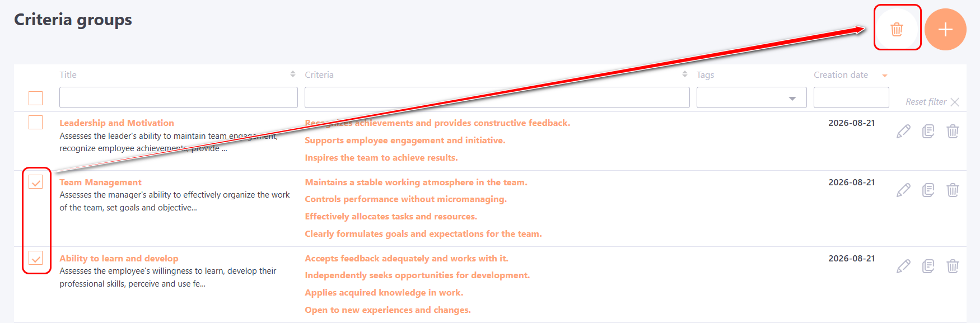Uncheck the Ability to learn and develop checkbox
The height and width of the screenshot is (323, 980).
[35, 258]
